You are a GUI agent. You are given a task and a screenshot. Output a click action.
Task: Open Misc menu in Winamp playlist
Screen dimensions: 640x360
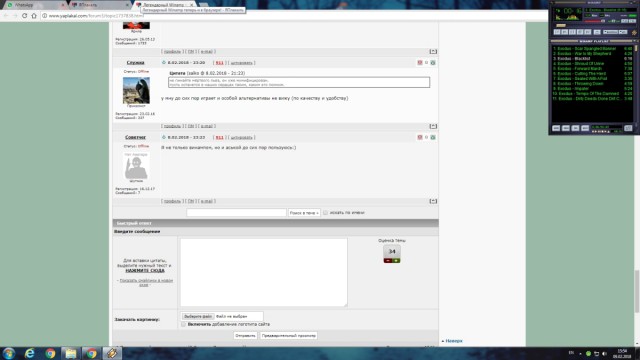585,128
